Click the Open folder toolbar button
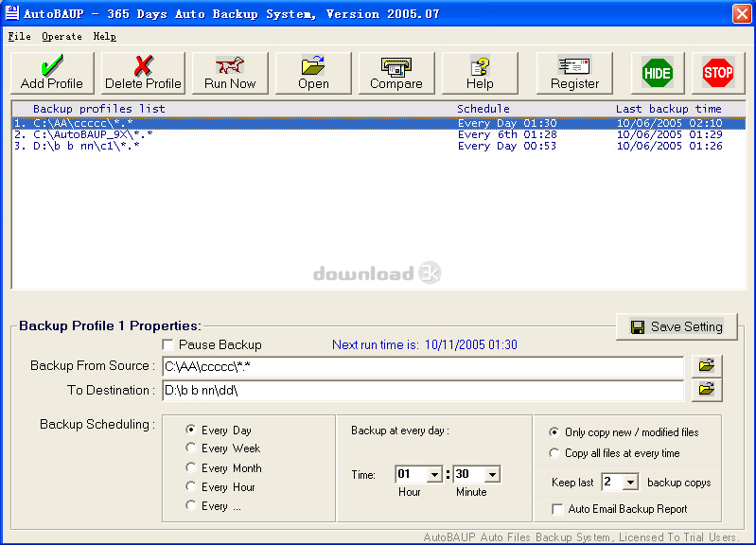 tap(313, 73)
